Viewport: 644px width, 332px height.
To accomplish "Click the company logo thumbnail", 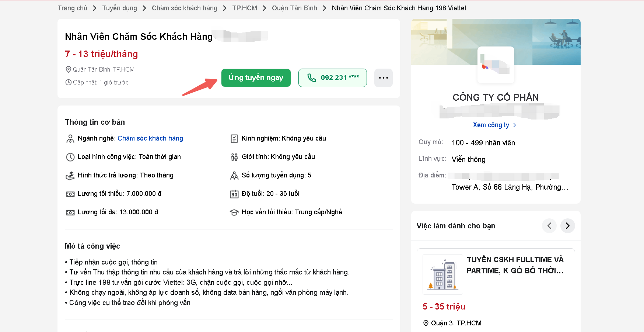I will (496, 65).
